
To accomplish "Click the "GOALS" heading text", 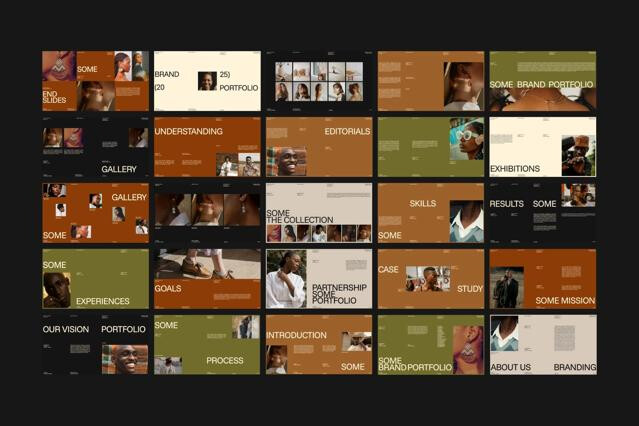I will click(168, 288).
